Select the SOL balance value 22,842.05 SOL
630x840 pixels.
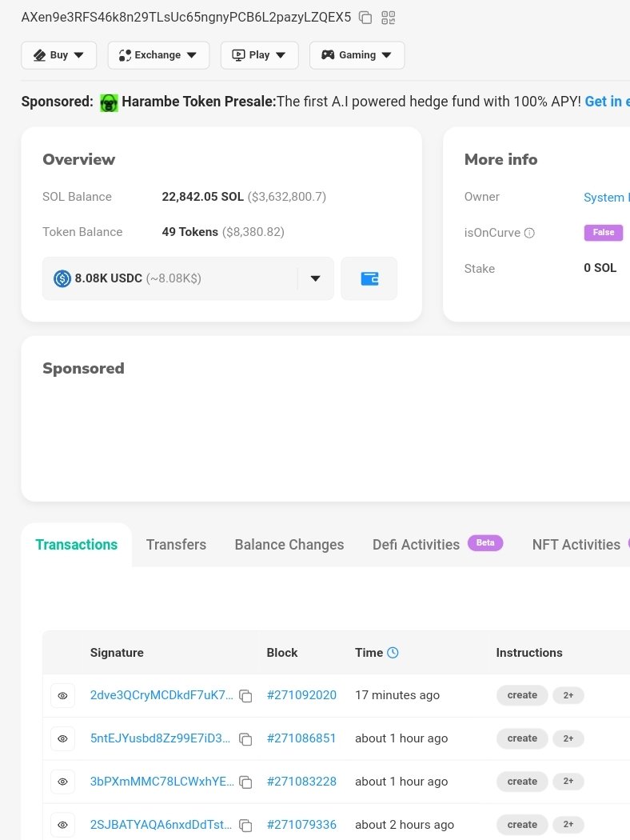tap(203, 197)
